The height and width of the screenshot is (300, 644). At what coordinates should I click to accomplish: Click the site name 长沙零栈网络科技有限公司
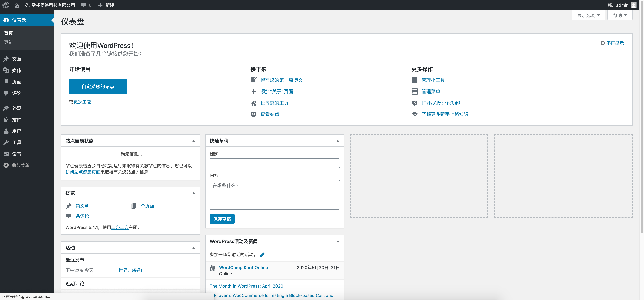coord(49,5)
